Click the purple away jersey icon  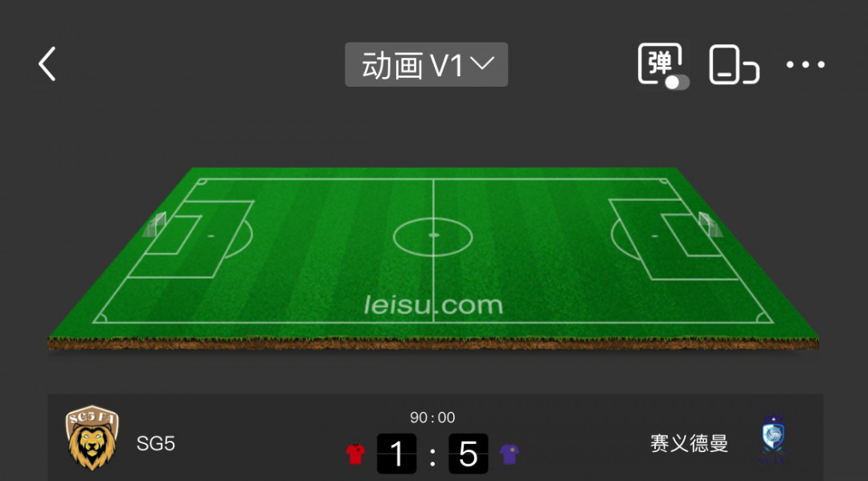[x=510, y=454]
